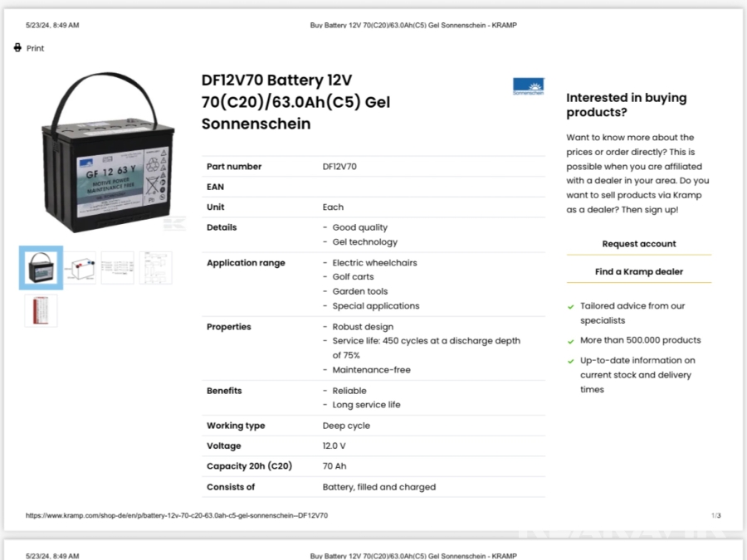View the fourth thumbnail with dimension drawings

[155, 267]
